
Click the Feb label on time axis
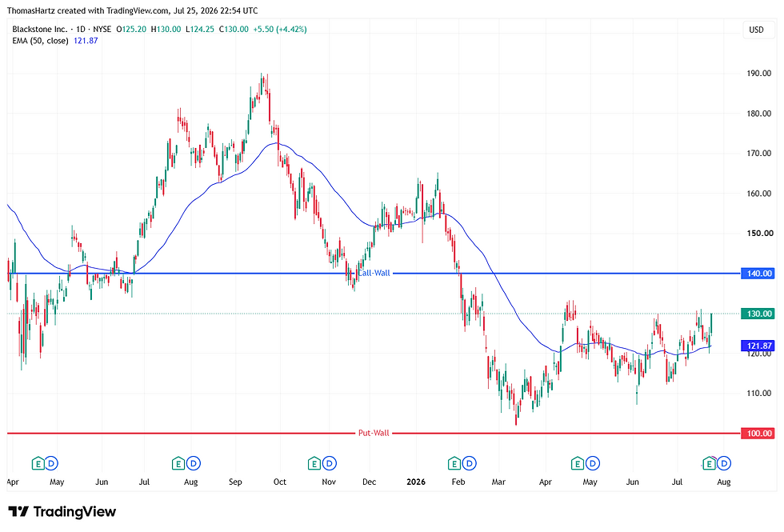coord(458,482)
